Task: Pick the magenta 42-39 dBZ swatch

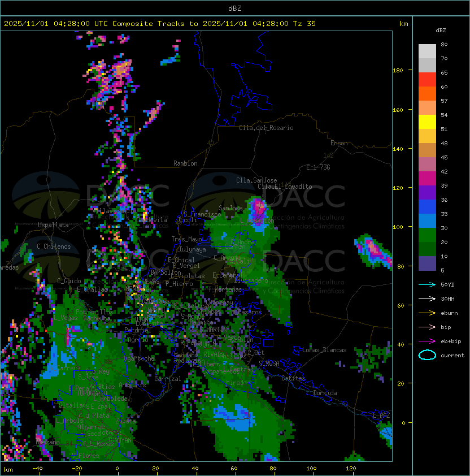Action: coord(427,179)
